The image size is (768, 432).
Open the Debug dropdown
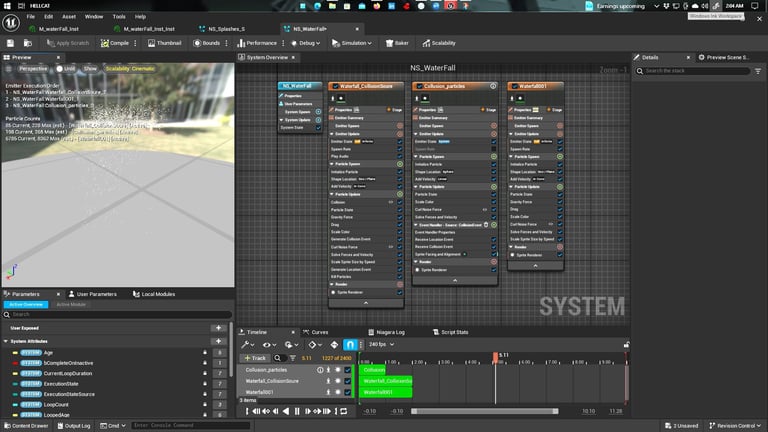coord(306,43)
